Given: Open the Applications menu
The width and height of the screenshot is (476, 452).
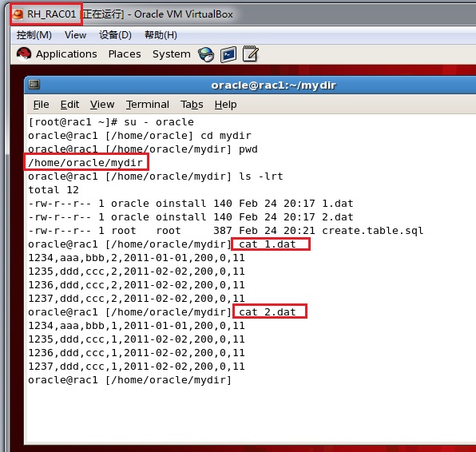Looking at the screenshot, I should tap(66, 54).
